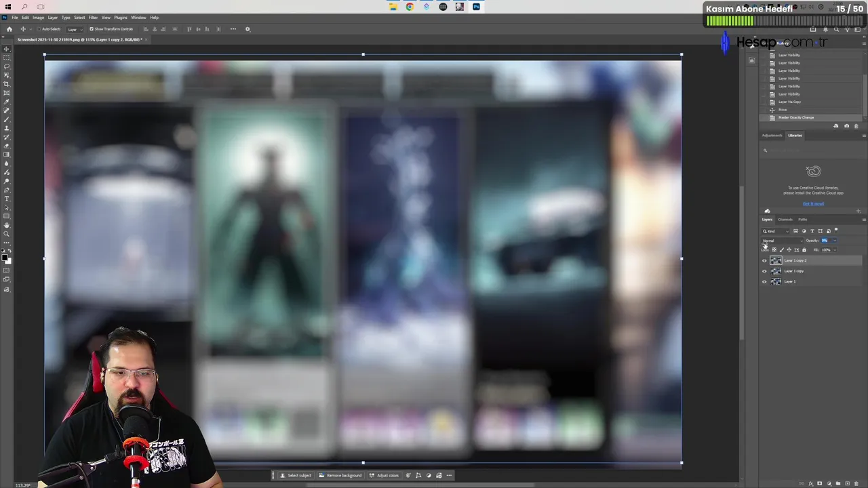Open the Auto-Select Layer dropdown

(75, 29)
